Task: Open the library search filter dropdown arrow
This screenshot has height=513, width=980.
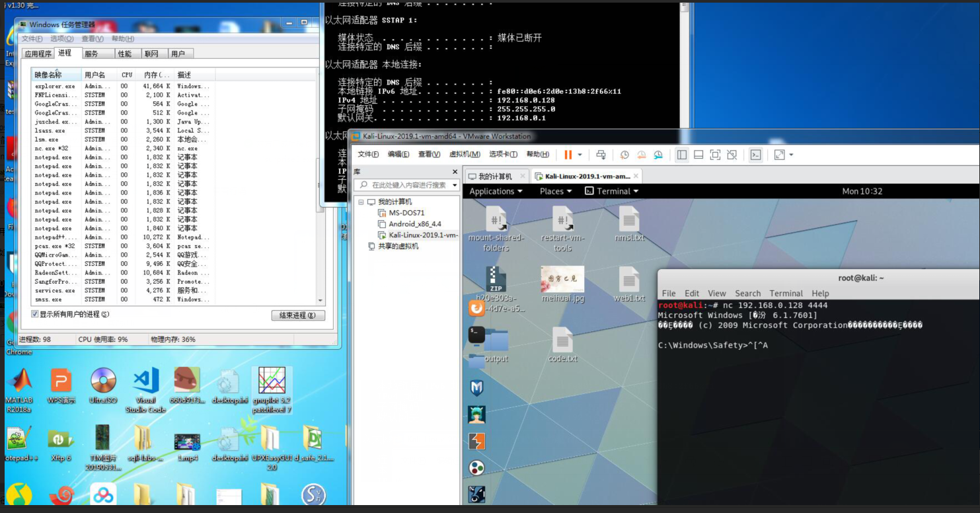Action: point(455,186)
